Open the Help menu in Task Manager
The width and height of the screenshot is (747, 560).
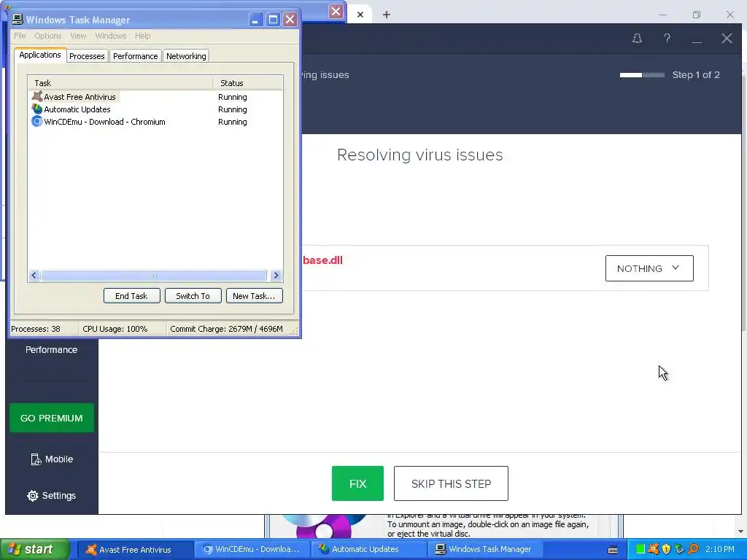142,36
